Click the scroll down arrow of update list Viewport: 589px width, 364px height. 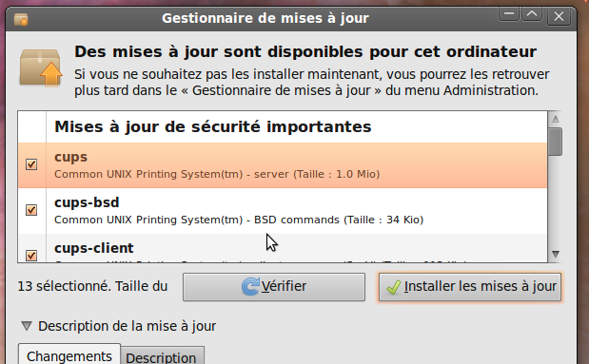coord(556,254)
